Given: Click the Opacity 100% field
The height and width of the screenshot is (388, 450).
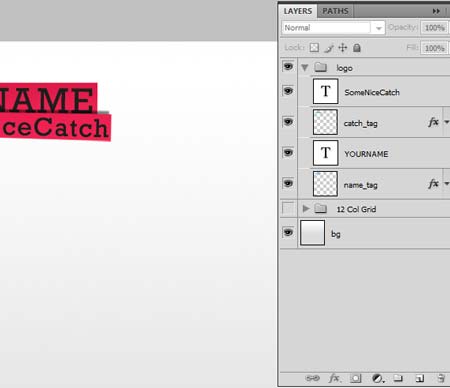Looking at the screenshot, I should click(x=435, y=28).
